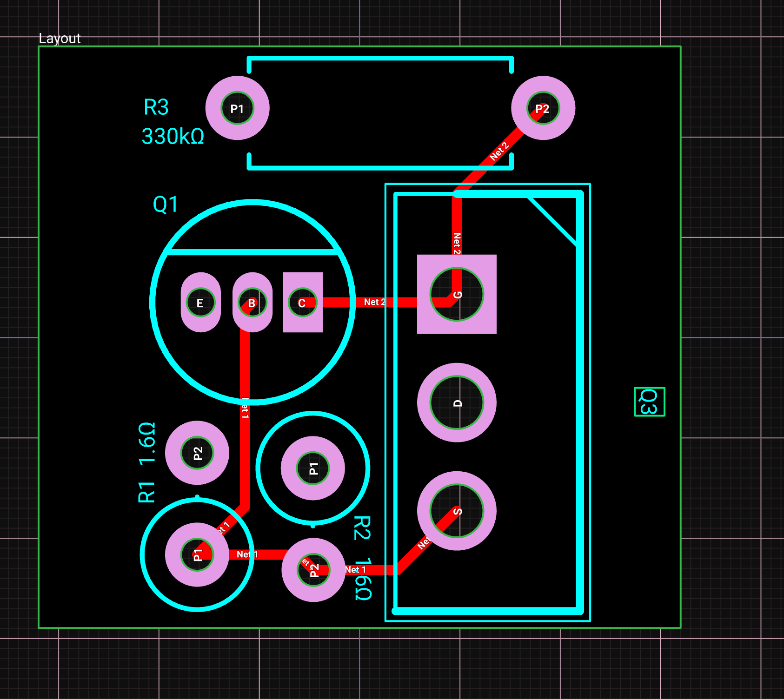The image size is (784, 699).
Task: Select the R2 P2 pad
Action: (x=313, y=570)
